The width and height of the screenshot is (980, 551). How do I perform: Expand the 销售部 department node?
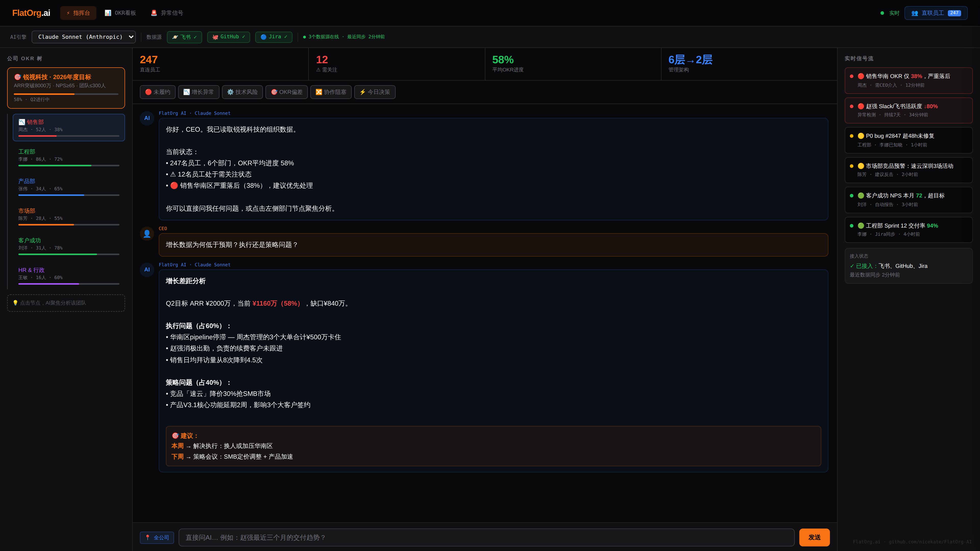[x=68, y=127]
